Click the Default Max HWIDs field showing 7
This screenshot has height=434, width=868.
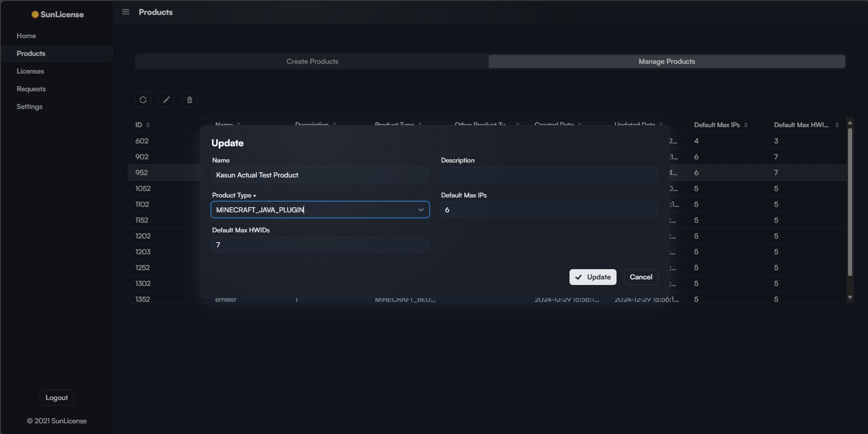(x=320, y=245)
